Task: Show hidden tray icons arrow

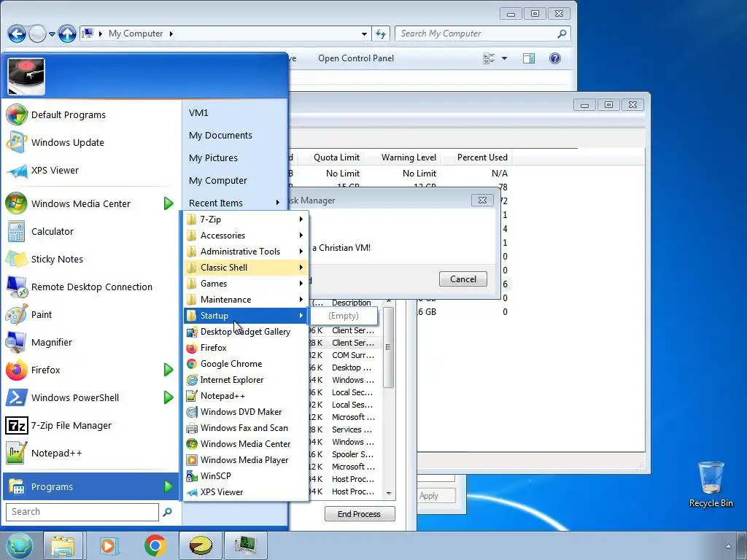Action: coord(728,546)
